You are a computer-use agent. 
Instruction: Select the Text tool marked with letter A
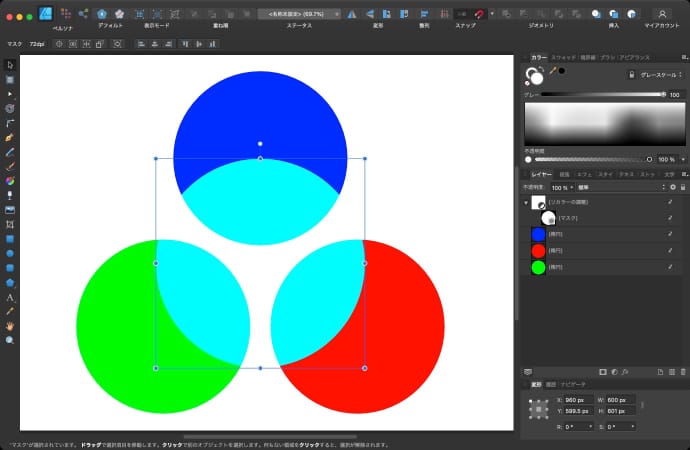(x=10, y=297)
